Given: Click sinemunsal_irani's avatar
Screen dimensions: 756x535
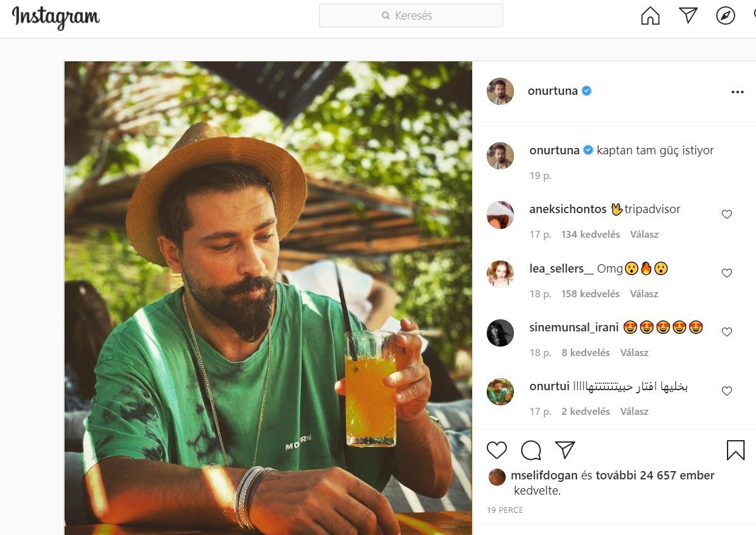Looking at the screenshot, I should click(500, 333).
